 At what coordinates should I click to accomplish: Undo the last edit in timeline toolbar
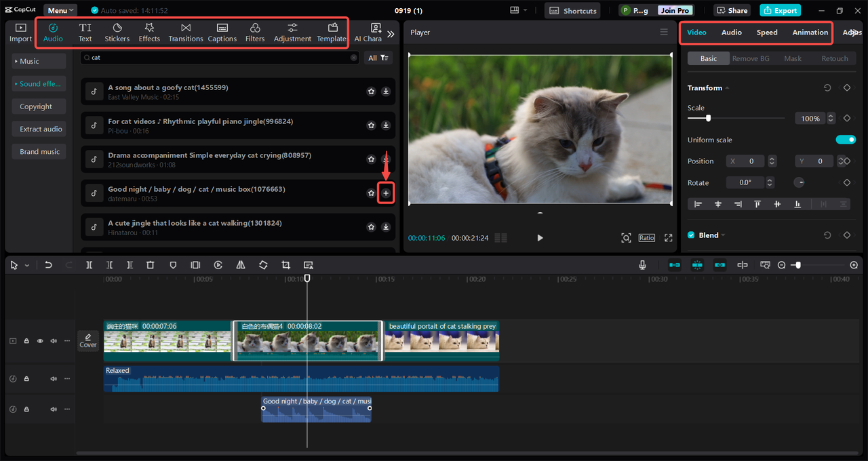48,265
